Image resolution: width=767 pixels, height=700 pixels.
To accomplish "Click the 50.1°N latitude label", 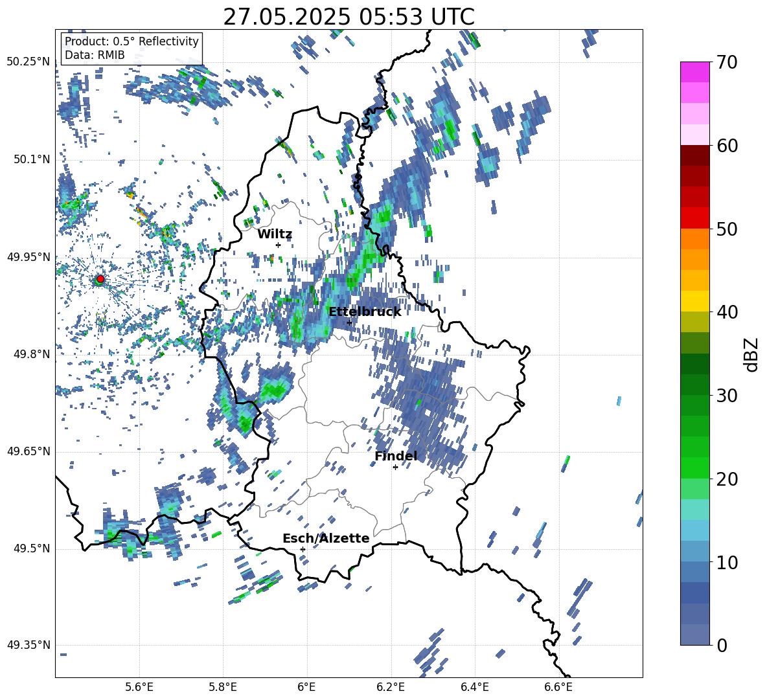I will tap(31, 159).
